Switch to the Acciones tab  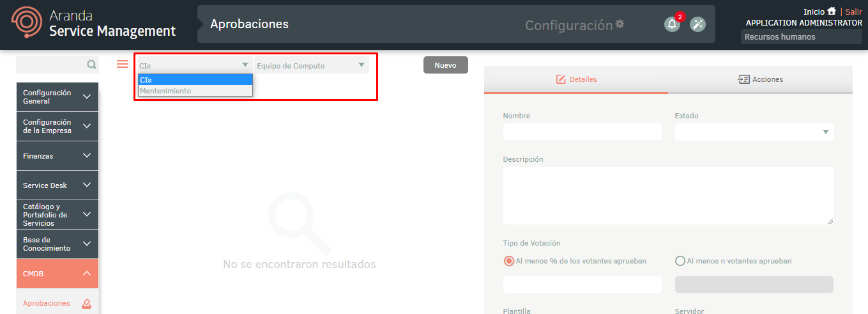pos(760,79)
